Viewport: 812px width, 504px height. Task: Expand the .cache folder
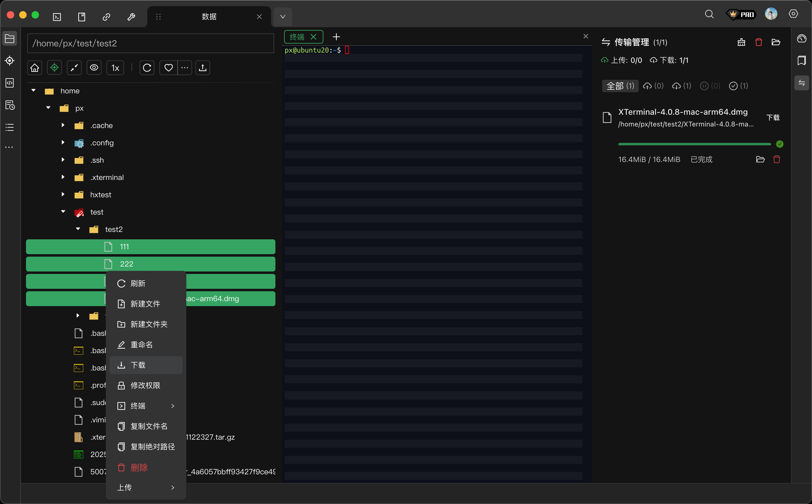click(63, 125)
